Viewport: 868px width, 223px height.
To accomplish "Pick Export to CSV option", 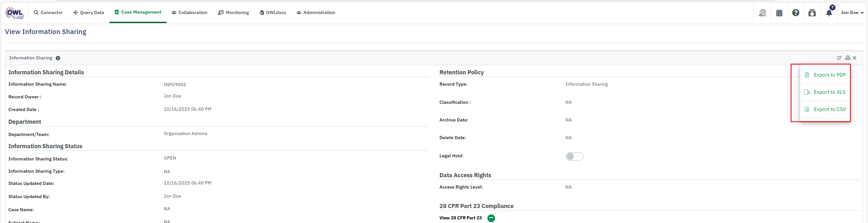I will pyautogui.click(x=829, y=109).
